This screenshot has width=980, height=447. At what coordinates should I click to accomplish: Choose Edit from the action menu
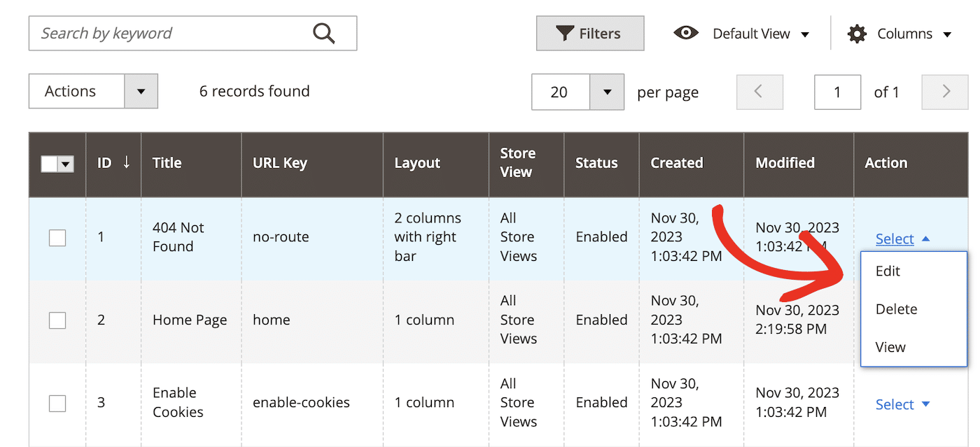(x=888, y=271)
